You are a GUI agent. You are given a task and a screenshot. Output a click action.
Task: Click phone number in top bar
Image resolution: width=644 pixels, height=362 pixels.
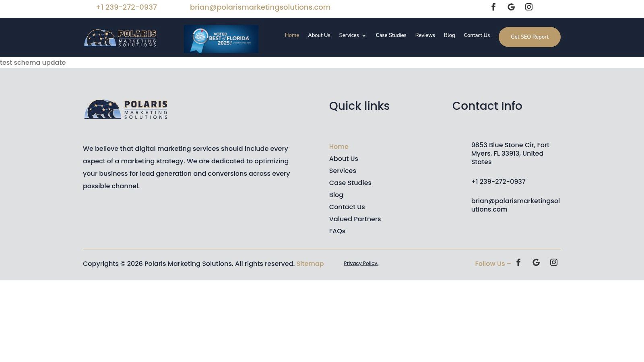pyautogui.click(x=126, y=7)
